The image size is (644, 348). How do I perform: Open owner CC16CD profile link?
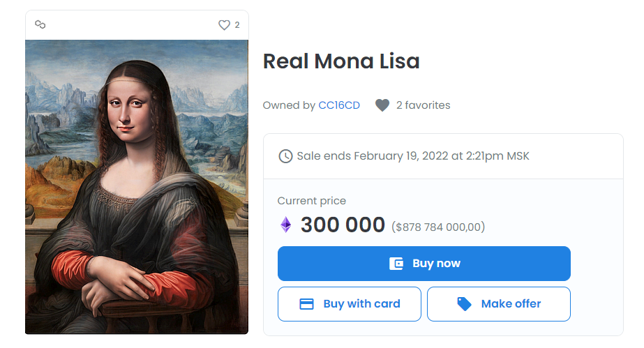(339, 105)
